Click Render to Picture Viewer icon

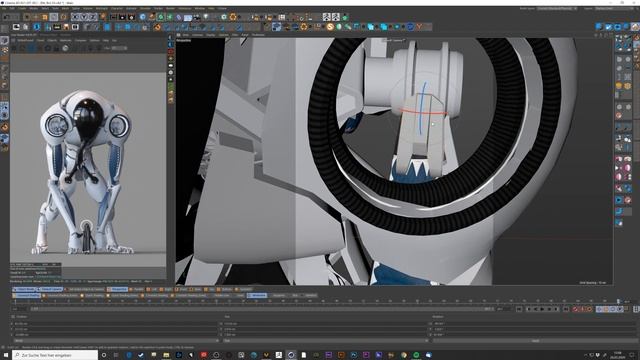[x=122, y=17]
